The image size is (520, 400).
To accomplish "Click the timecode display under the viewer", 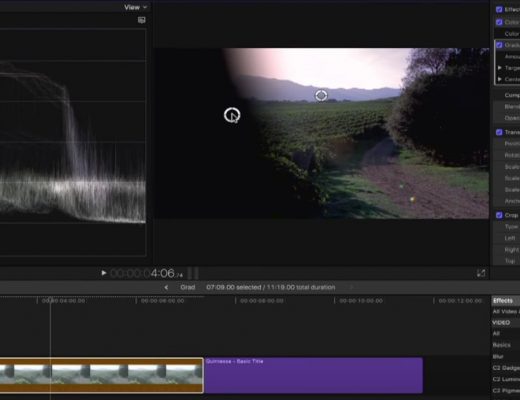I will pyautogui.click(x=146, y=274).
